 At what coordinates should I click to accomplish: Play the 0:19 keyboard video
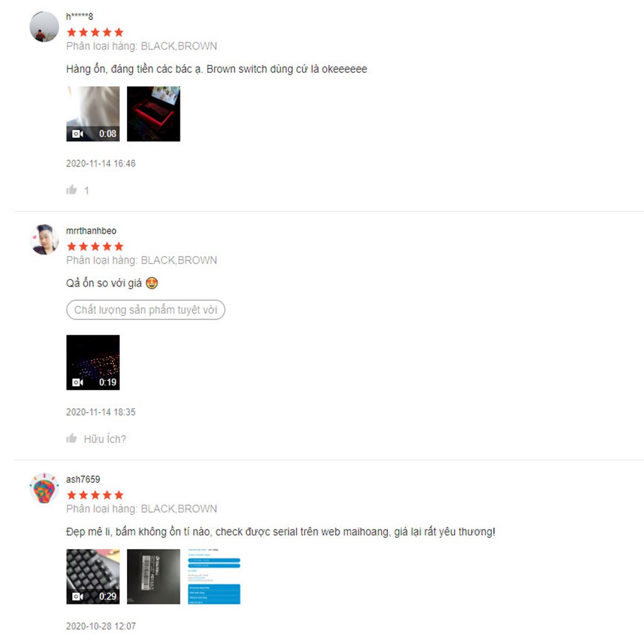click(93, 362)
